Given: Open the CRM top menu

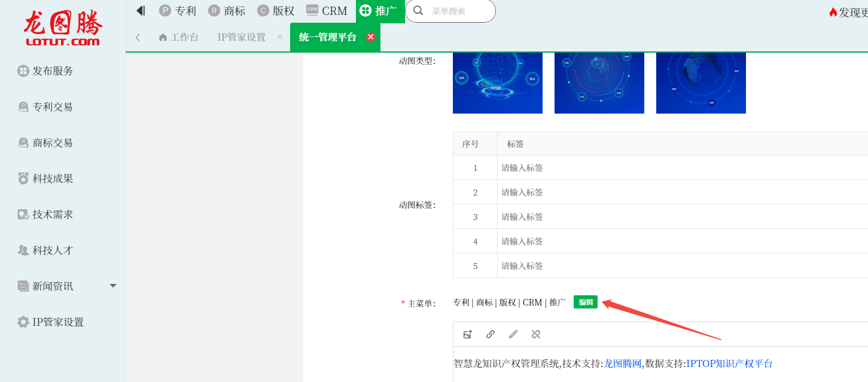Looking at the screenshot, I should (x=327, y=11).
